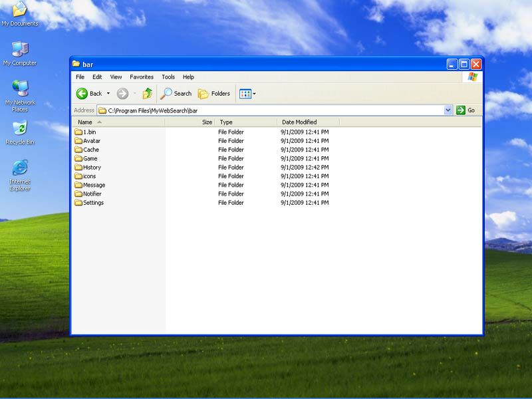Click the File Folder type of Settings
532x399 pixels.
click(231, 203)
